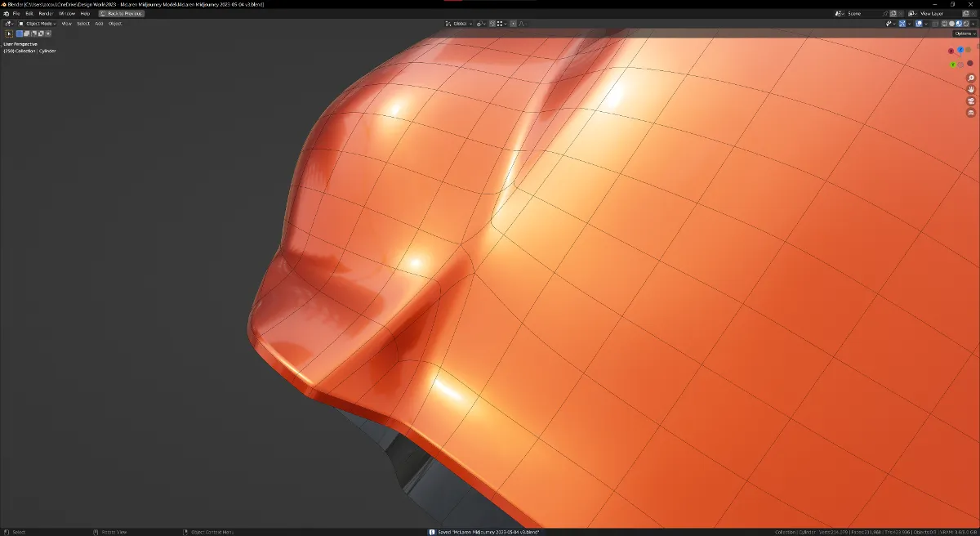Open the File menu

[16, 14]
